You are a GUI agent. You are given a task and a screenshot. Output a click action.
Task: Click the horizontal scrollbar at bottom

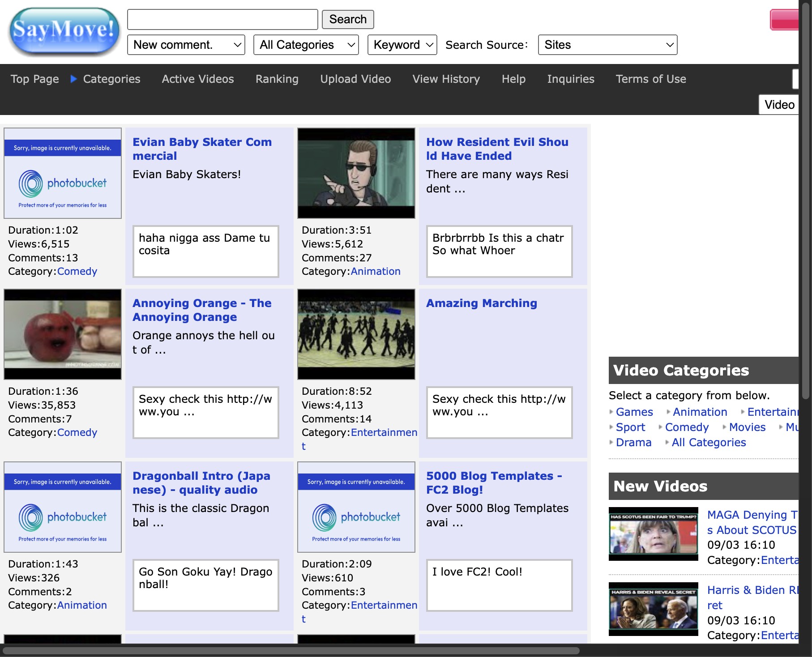pyautogui.click(x=291, y=650)
